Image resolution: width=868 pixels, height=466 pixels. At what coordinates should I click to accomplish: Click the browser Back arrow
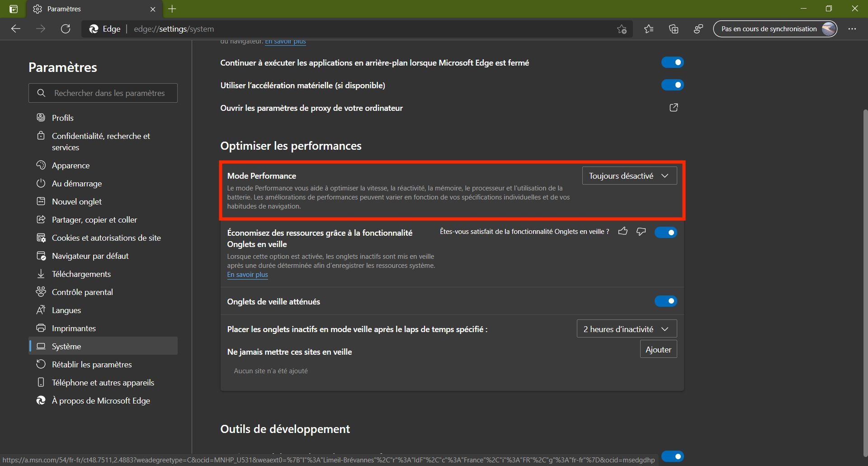16,29
